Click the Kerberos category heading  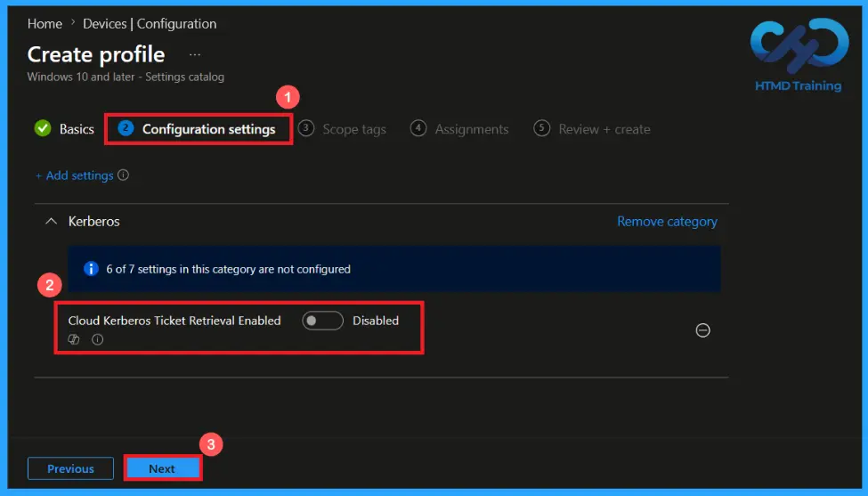[94, 222]
